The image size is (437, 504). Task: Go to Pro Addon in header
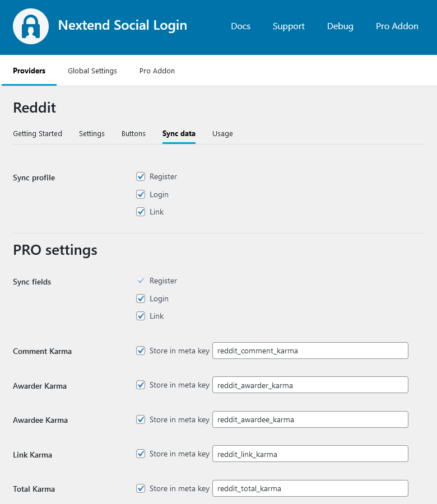(x=397, y=26)
